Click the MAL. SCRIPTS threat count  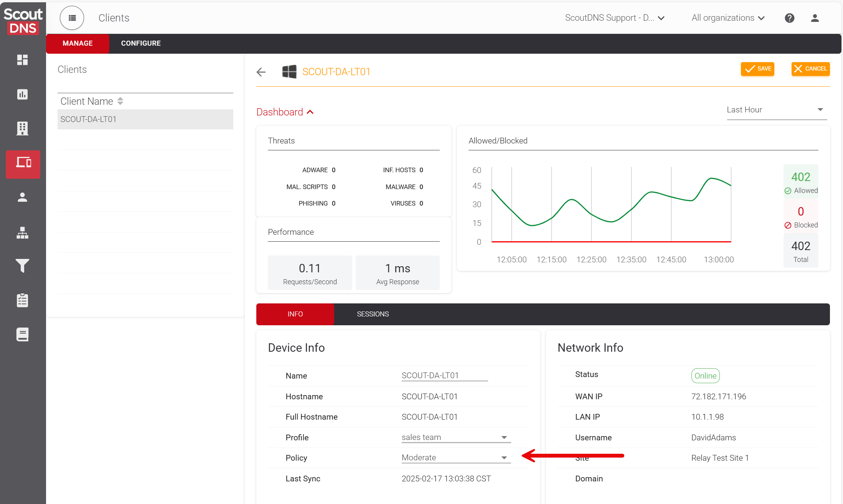(x=334, y=187)
